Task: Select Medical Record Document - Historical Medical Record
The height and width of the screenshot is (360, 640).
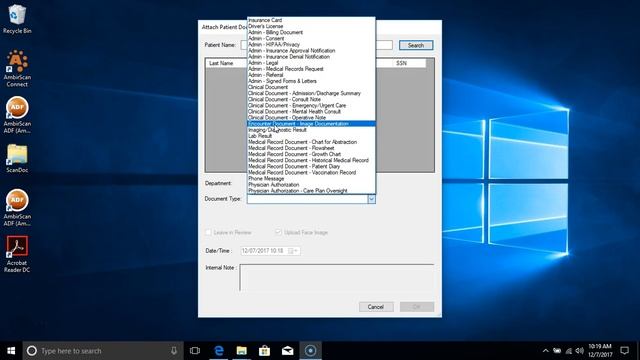Action: [x=311, y=160]
